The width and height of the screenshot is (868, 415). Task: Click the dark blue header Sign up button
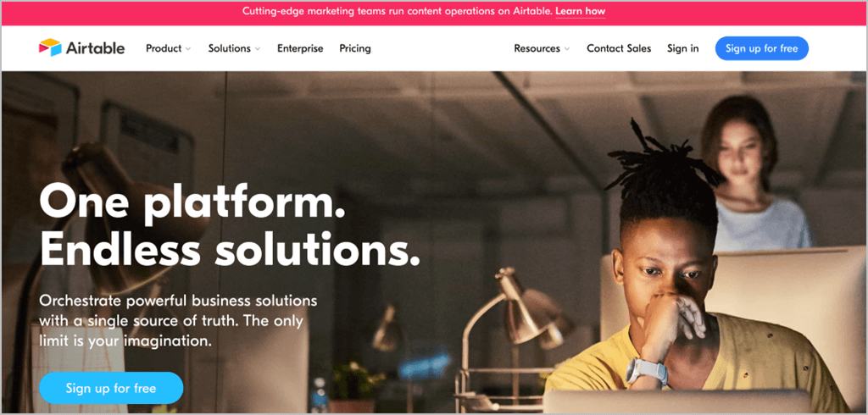tap(762, 48)
